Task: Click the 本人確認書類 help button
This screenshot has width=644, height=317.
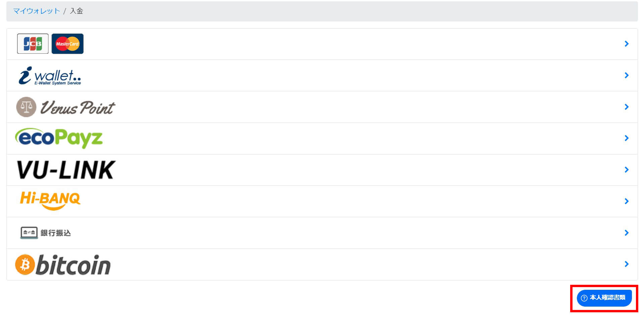Action: coord(604,298)
